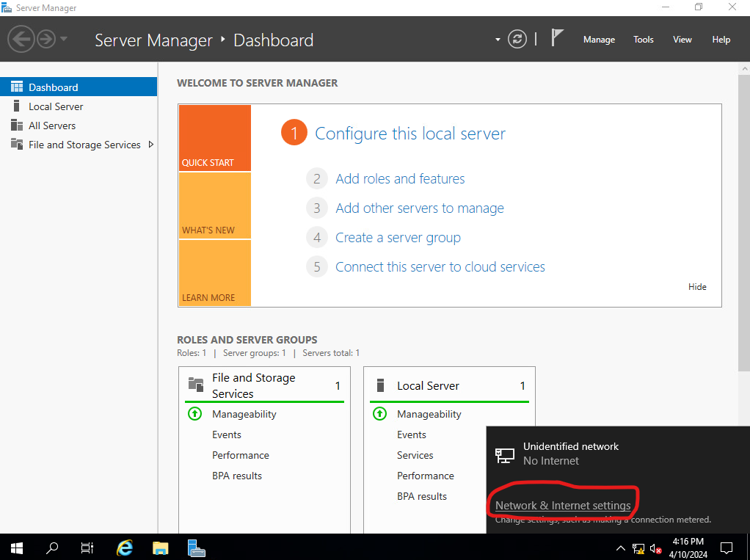Click the back navigation arrow
Screen dimensions: 750x560
(x=21, y=39)
